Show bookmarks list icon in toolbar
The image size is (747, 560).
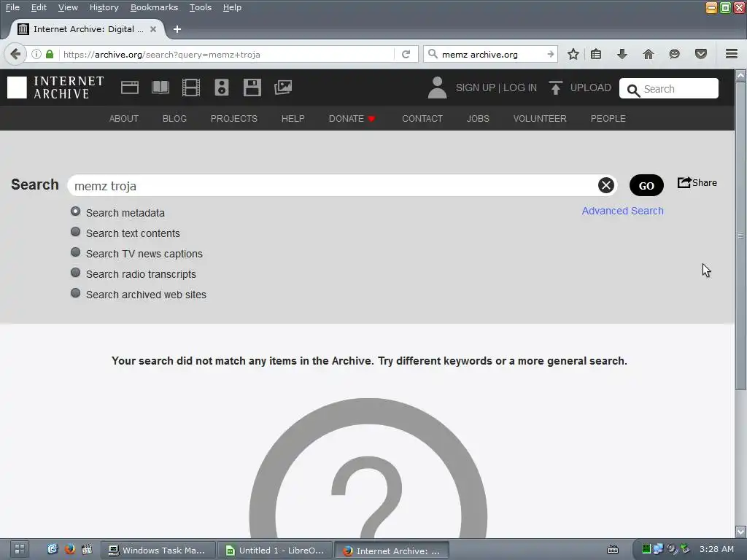[596, 54]
